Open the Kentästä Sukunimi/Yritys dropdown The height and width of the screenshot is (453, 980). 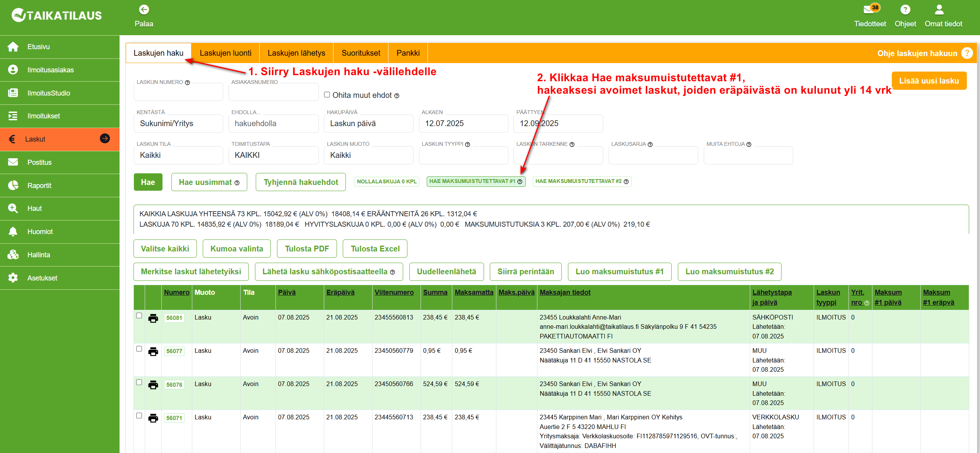pos(178,123)
